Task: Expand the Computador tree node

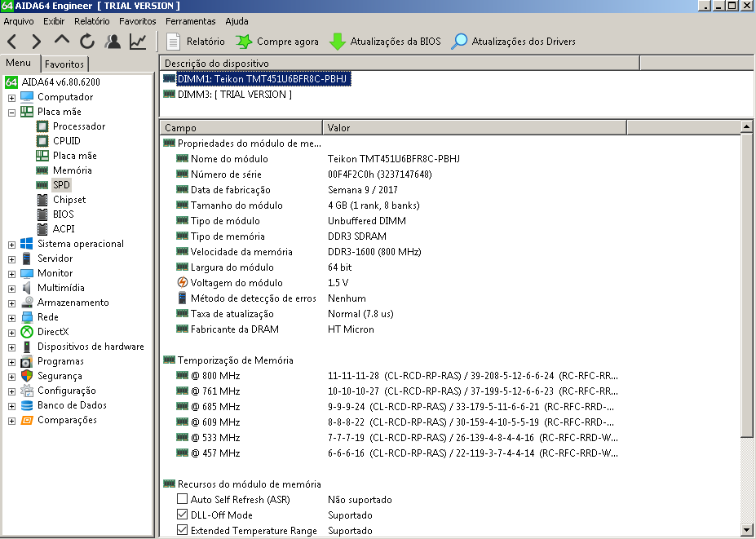Action: tap(11, 98)
